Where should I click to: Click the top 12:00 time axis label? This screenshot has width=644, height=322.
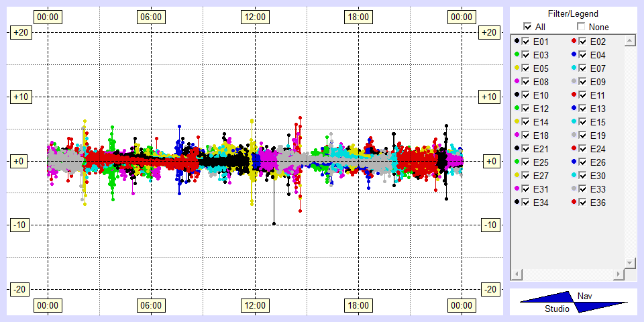coord(254,17)
